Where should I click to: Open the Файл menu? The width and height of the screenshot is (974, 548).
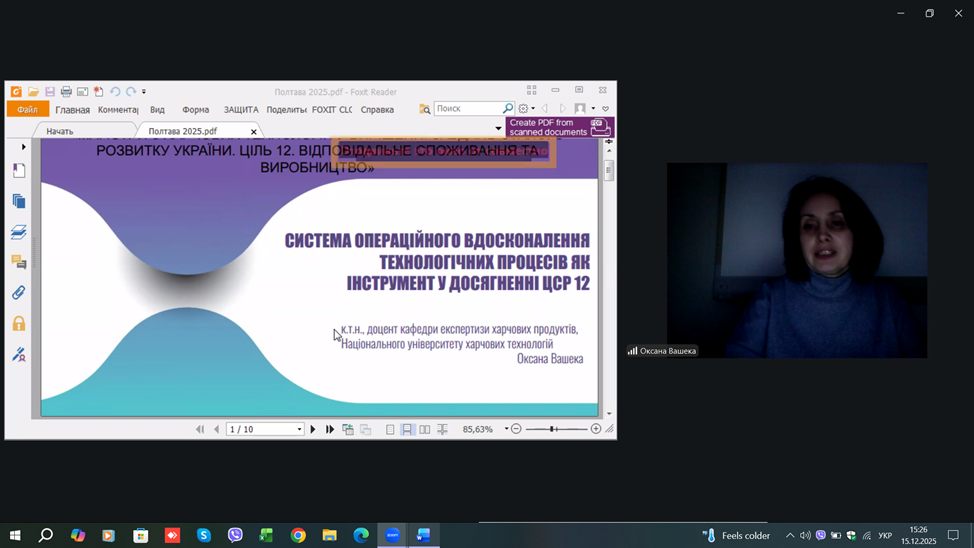pyautogui.click(x=27, y=109)
